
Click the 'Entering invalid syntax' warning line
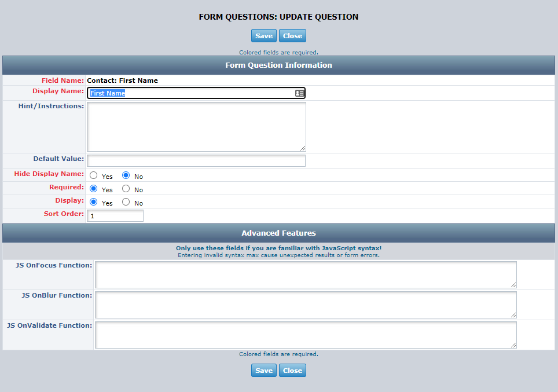pos(278,255)
